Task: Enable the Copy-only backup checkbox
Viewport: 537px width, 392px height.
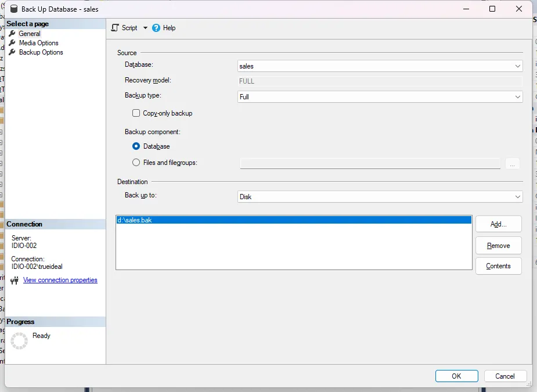Action: point(136,113)
